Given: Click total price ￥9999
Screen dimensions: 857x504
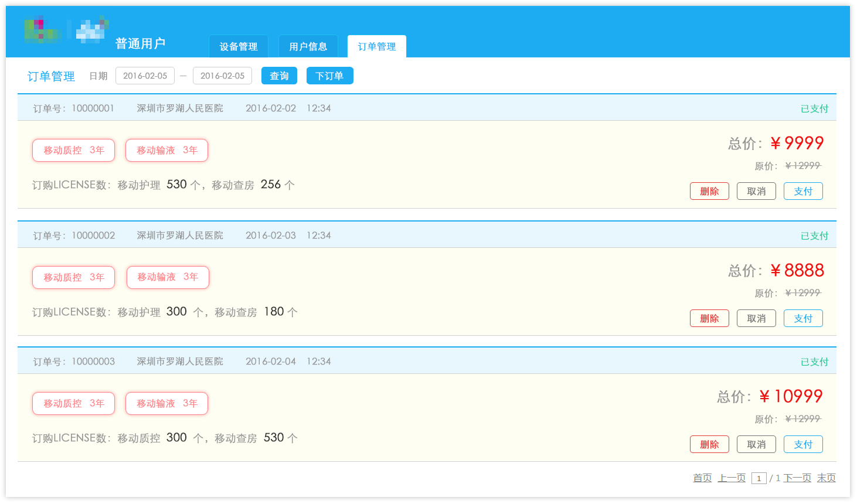Looking at the screenshot, I should [x=797, y=143].
